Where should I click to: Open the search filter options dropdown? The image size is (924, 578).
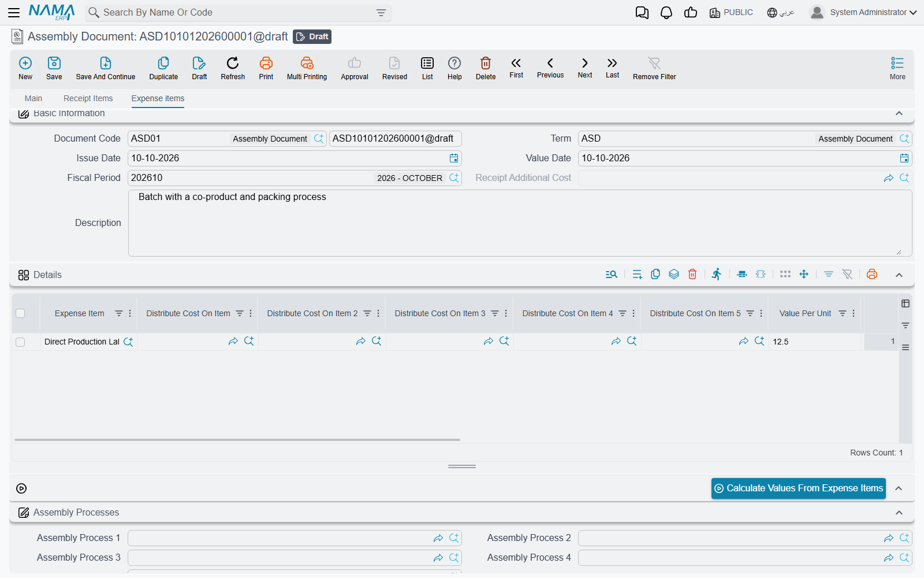(381, 13)
